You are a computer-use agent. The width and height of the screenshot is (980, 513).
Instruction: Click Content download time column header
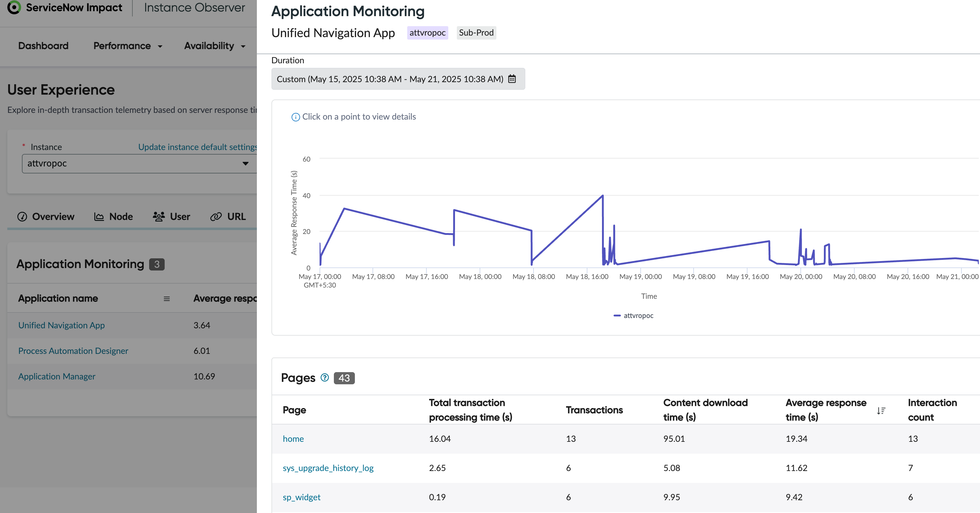click(x=705, y=410)
